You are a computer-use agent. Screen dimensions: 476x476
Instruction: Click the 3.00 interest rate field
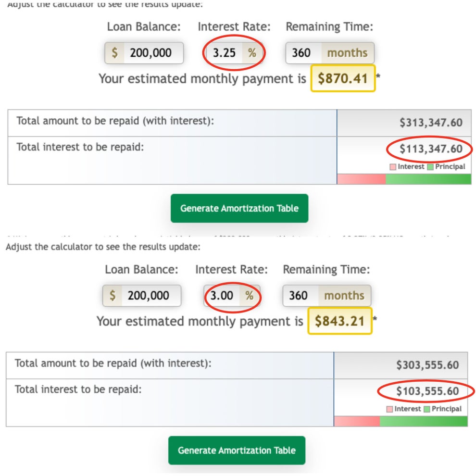pos(222,295)
